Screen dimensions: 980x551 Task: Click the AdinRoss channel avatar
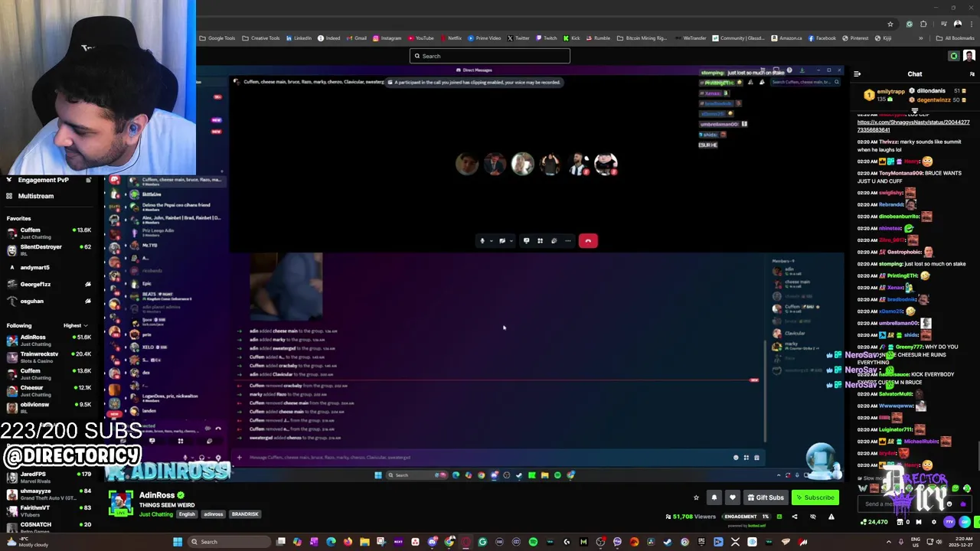pyautogui.click(x=120, y=504)
